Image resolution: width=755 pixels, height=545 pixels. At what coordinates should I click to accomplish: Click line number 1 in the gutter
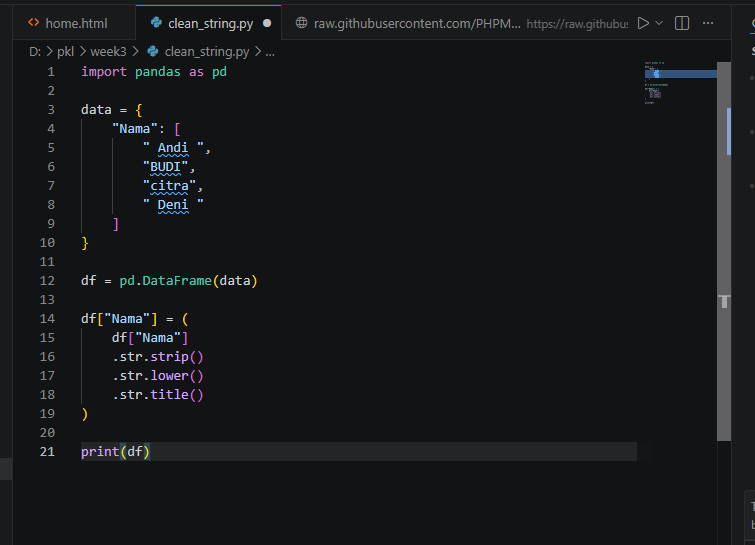click(x=51, y=72)
